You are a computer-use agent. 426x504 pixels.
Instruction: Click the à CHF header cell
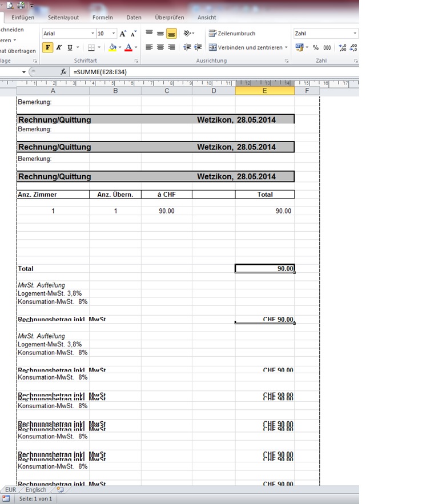pyautogui.click(x=167, y=195)
